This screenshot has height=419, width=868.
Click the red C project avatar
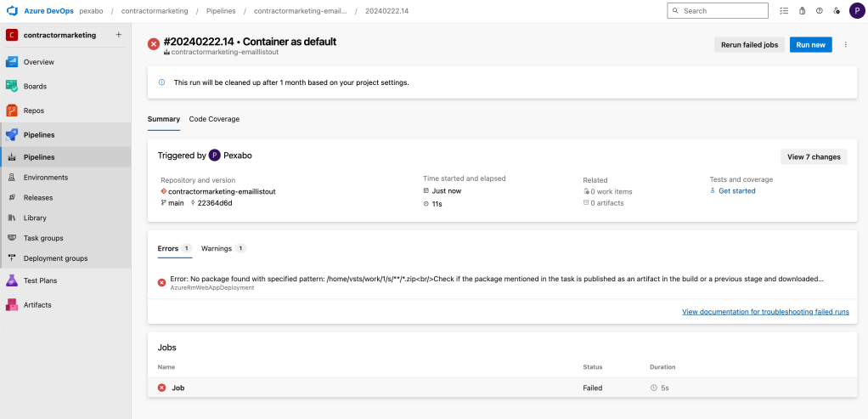click(12, 35)
